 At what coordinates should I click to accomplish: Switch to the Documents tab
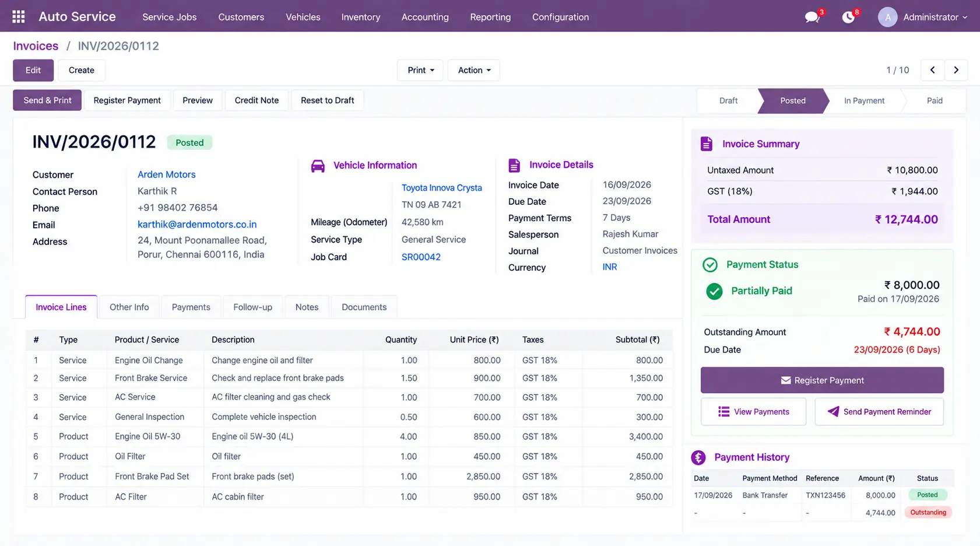[364, 307]
